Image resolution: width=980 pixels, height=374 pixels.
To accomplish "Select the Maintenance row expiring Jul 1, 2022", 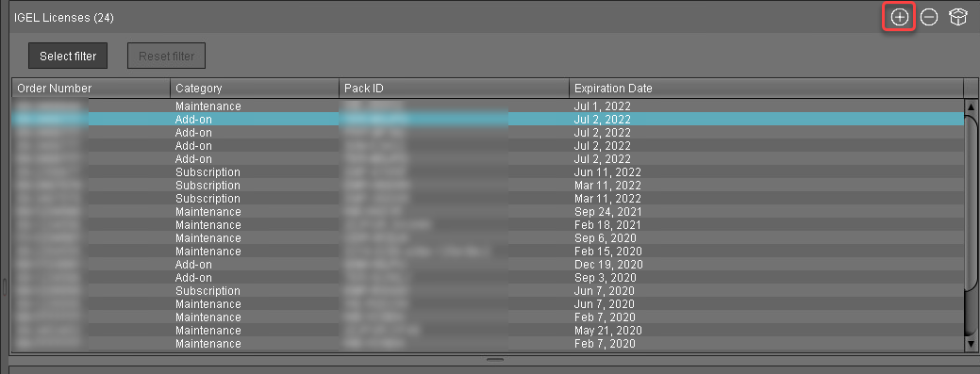I will (489, 106).
